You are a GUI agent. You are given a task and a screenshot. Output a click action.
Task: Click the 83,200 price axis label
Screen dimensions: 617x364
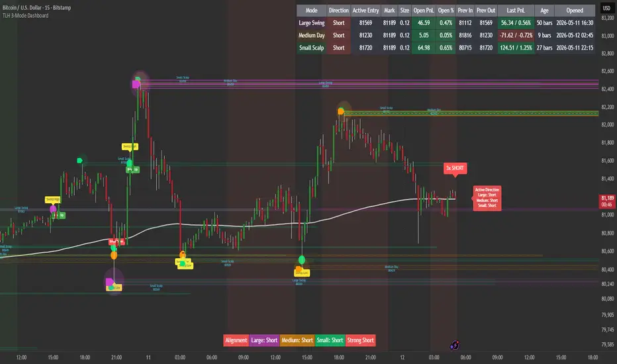(x=608, y=18)
